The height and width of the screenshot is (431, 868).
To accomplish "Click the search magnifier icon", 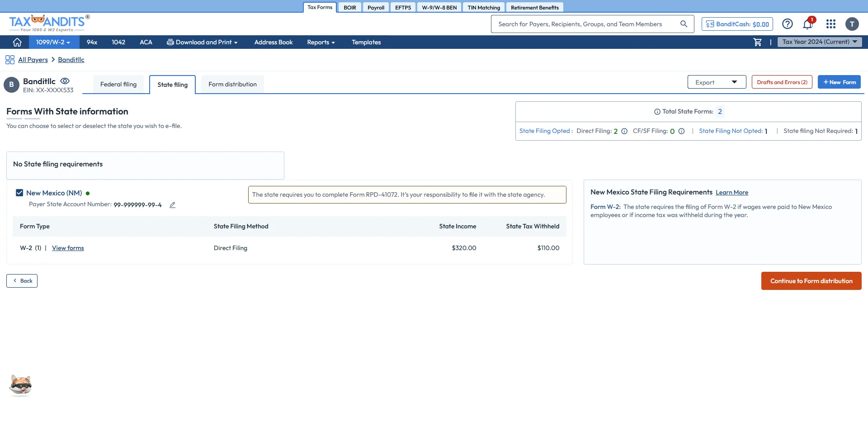I will pos(684,24).
